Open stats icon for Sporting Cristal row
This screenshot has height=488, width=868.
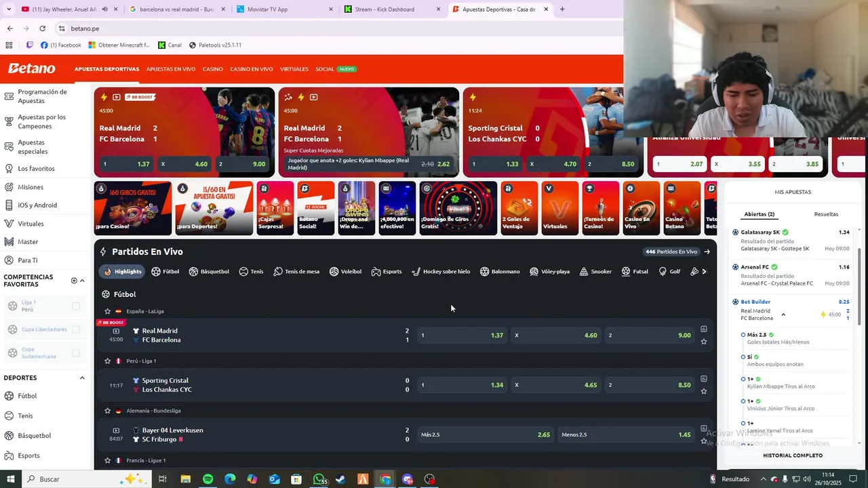click(704, 379)
